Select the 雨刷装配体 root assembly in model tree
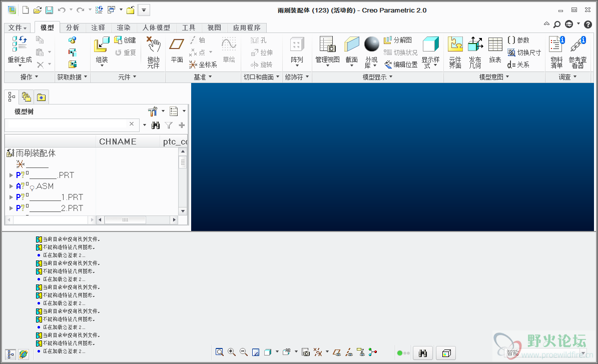Viewport: 598px width, 364px height. (32, 153)
